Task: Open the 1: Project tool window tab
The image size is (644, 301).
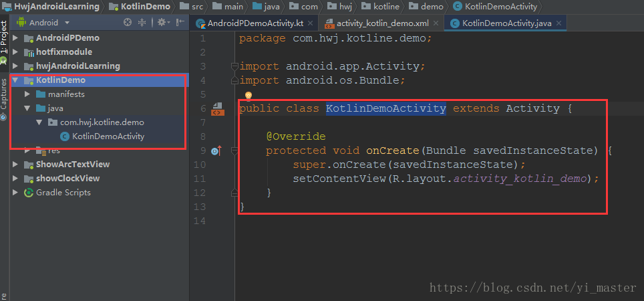Action: coord(4,38)
